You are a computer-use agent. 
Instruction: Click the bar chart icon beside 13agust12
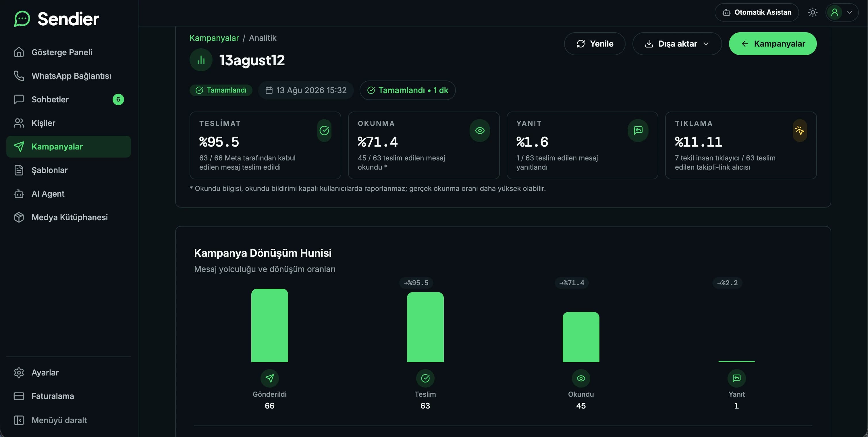(201, 60)
